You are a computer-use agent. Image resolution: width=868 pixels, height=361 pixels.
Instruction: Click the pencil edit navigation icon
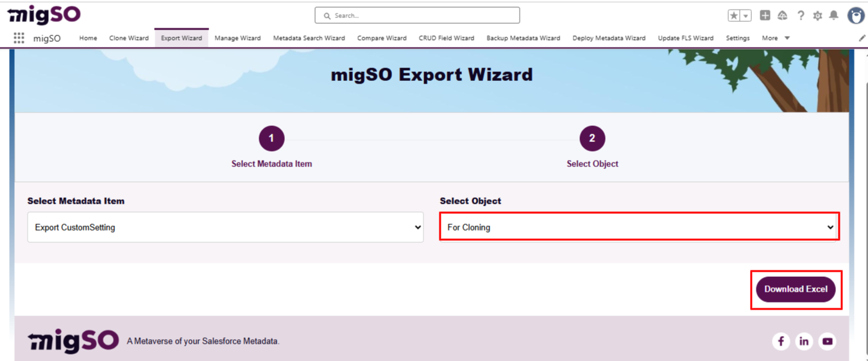tap(862, 38)
